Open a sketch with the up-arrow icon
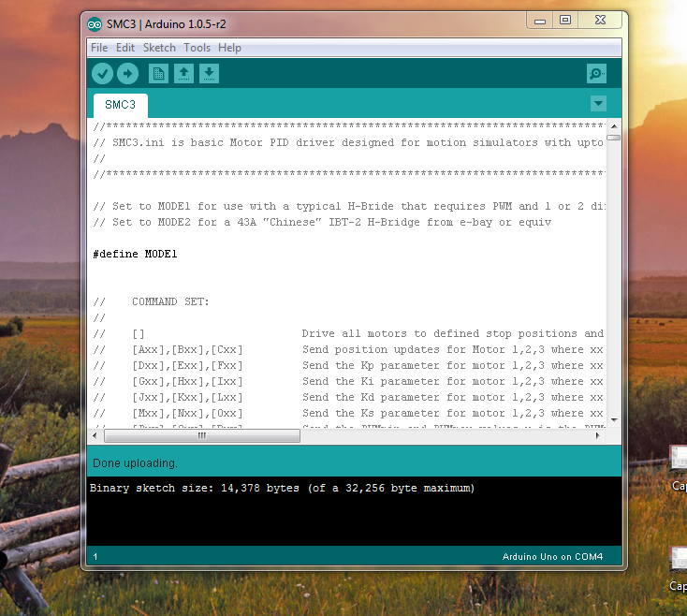The image size is (687, 616). 184,73
